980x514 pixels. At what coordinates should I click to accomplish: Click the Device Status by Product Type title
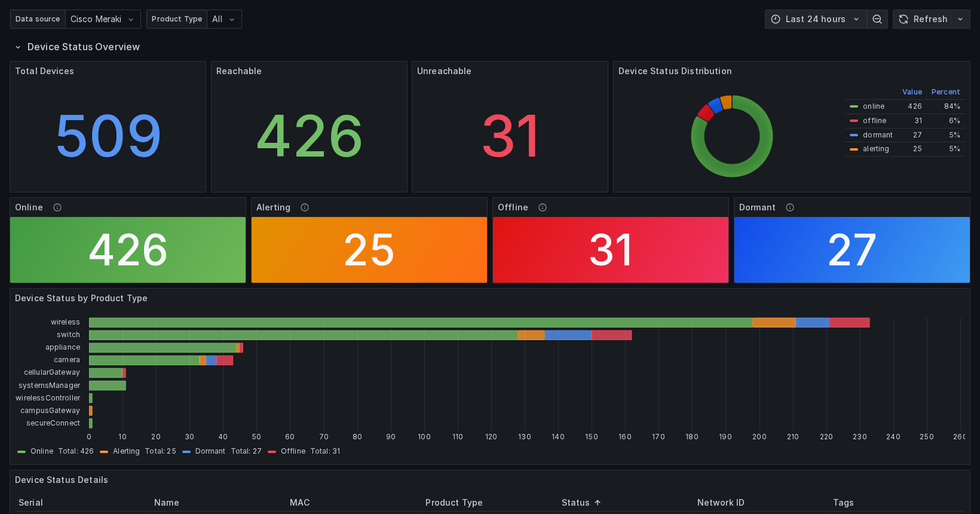pos(81,298)
